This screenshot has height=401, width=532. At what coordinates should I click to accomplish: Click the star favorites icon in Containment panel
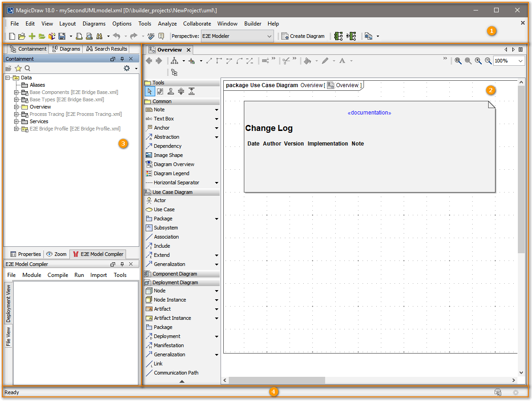[18, 68]
